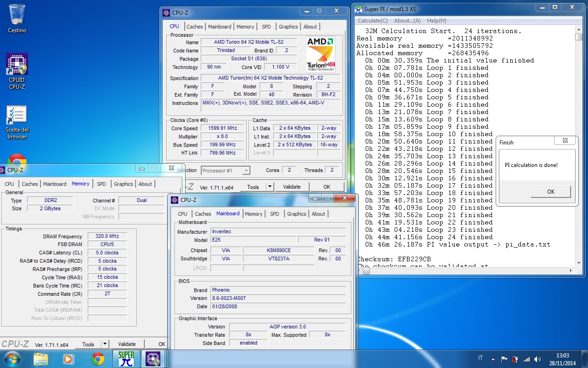Screen dimensions: 588x368
Task: Select Graphics tab in Memory window
Action: (x=124, y=184)
